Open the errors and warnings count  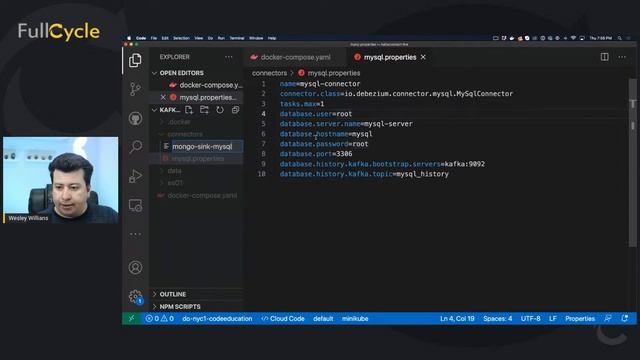pyautogui.click(x=160, y=318)
